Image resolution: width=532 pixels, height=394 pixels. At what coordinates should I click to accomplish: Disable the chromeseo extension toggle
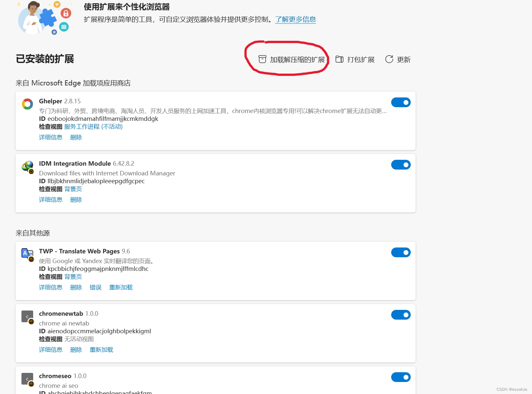pyautogui.click(x=401, y=377)
